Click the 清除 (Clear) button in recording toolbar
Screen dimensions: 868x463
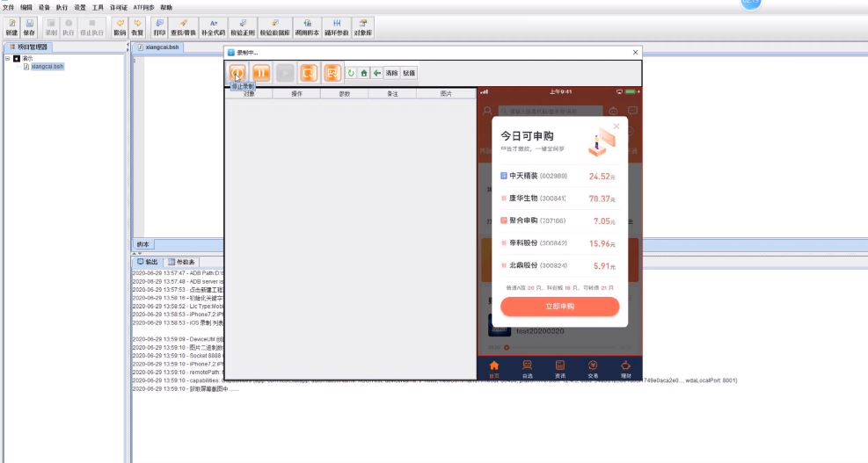tap(392, 73)
